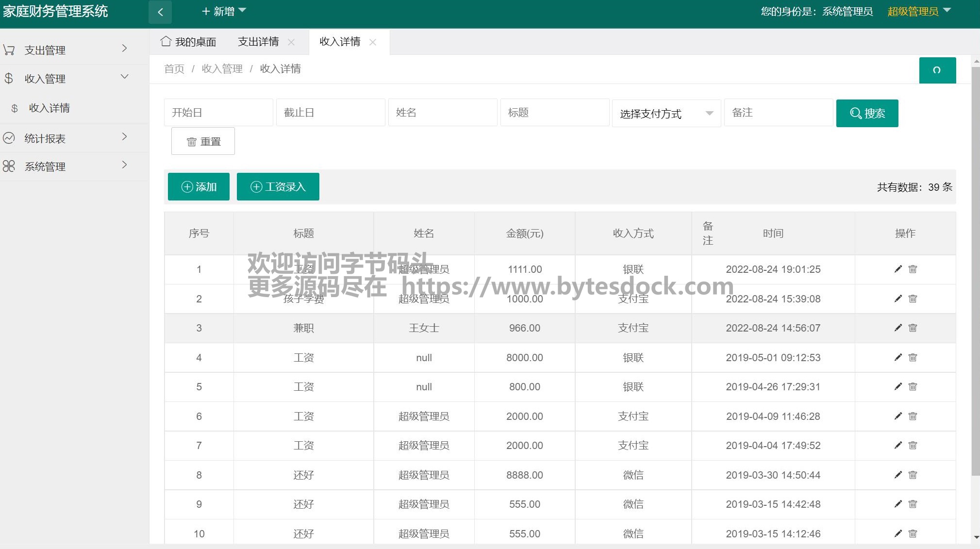Click trash icon for row 10

913,533
